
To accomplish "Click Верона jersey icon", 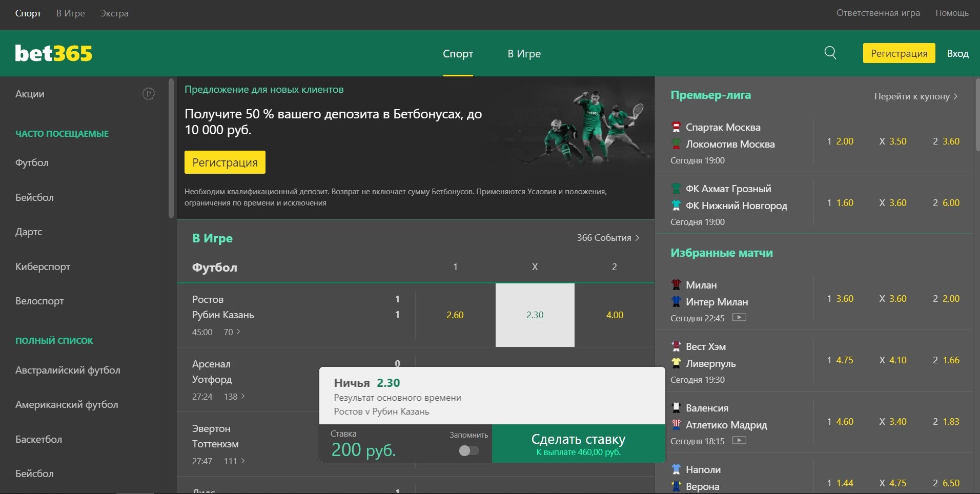I will tap(676, 486).
